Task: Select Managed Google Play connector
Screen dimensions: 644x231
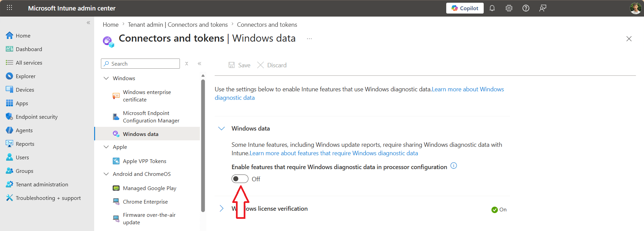Action: pyautogui.click(x=150, y=188)
